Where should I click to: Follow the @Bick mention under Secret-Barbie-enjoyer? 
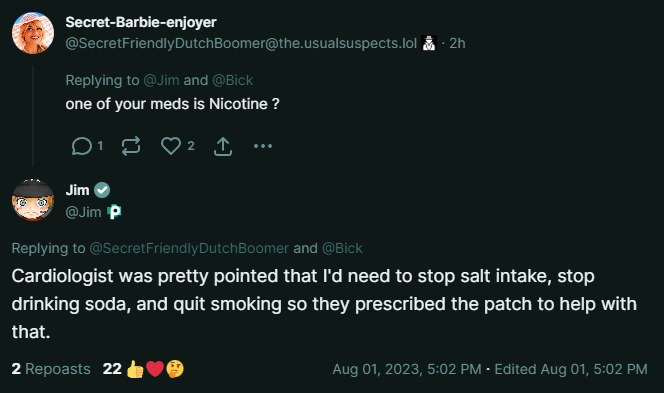[232, 80]
